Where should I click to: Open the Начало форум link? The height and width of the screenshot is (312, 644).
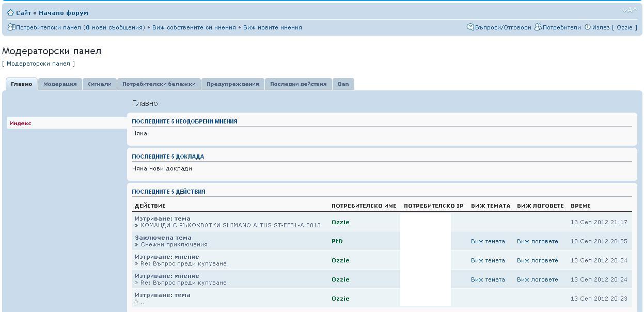coord(63,13)
